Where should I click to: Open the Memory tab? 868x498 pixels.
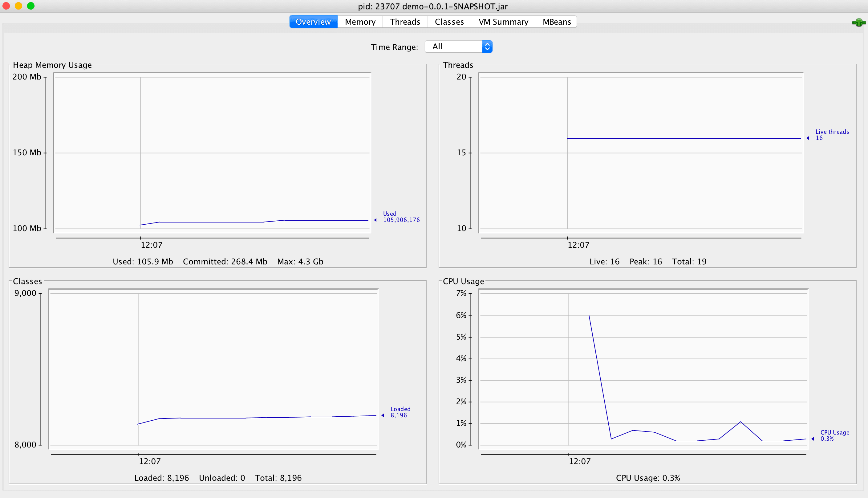click(x=360, y=22)
